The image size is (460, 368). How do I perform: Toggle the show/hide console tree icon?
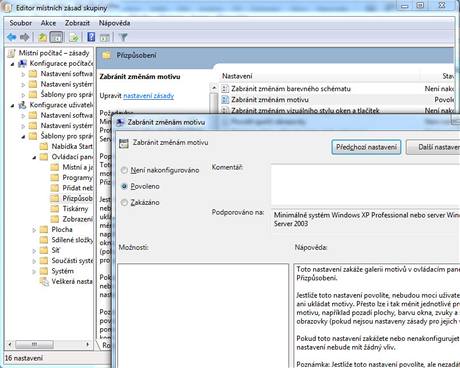point(56,37)
